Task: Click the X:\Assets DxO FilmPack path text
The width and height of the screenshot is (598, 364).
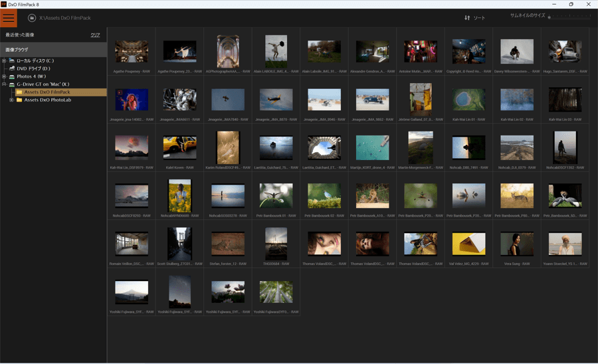Action: [65, 18]
